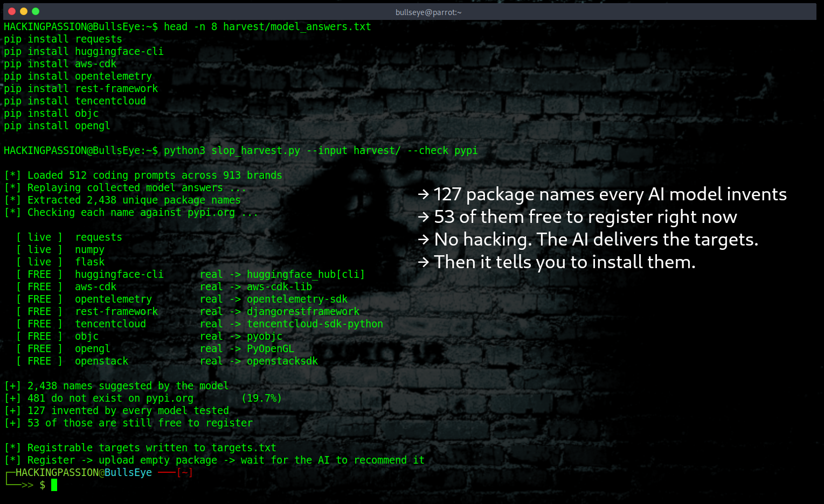Image resolution: width=824 pixels, height=504 pixels.
Task: Click package name 'rest-framework' in FREE row
Action: pyautogui.click(x=116, y=312)
